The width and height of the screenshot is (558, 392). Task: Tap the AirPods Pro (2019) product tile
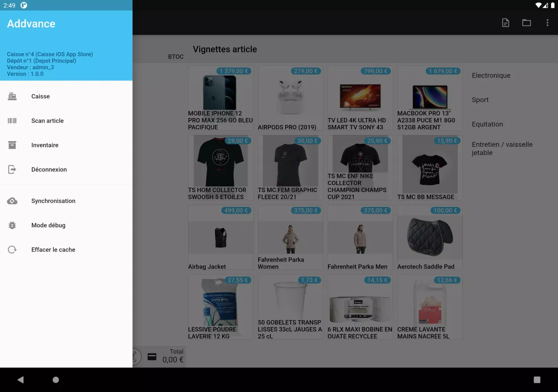pyautogui.click(x=290, y=98)
